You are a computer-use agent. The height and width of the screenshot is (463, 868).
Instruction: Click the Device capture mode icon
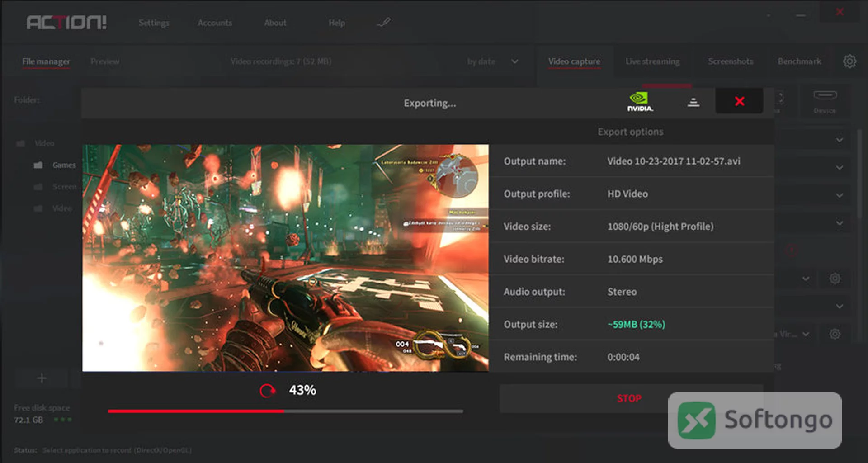point(825,102)
